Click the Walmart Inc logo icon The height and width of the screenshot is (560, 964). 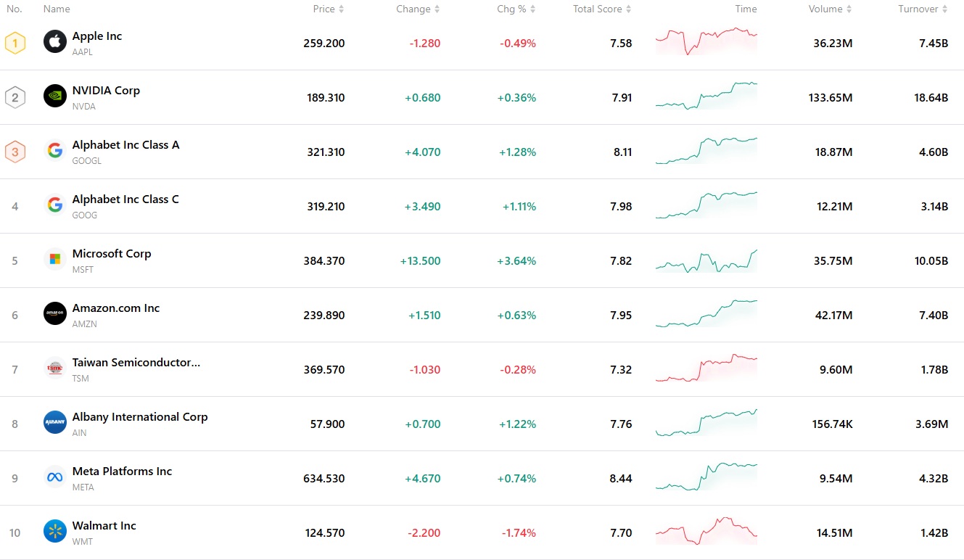click(x=55, y=532)
